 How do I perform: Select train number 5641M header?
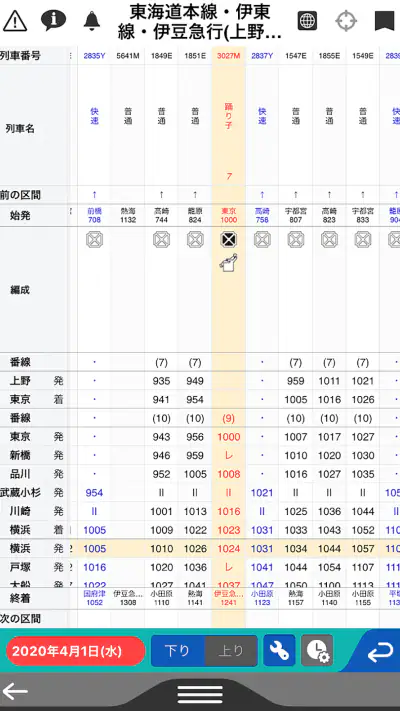(128, 56)
